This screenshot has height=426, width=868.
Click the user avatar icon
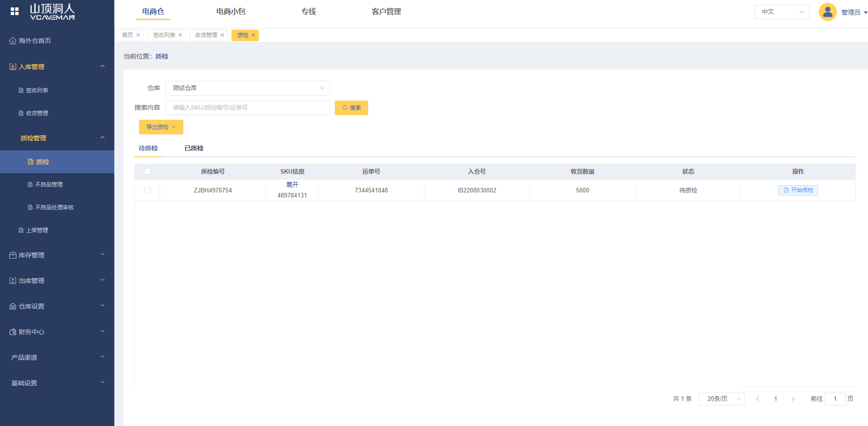click(827, 12)
